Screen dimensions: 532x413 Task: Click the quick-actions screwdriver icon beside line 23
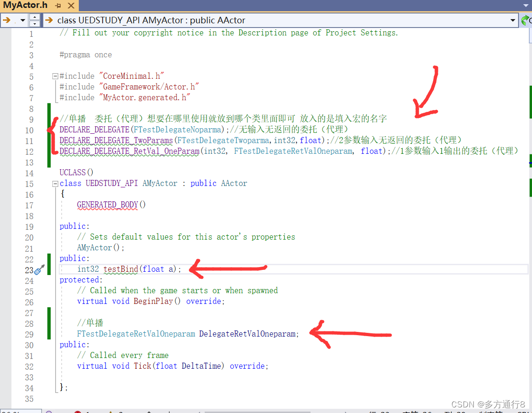[38, 270]
